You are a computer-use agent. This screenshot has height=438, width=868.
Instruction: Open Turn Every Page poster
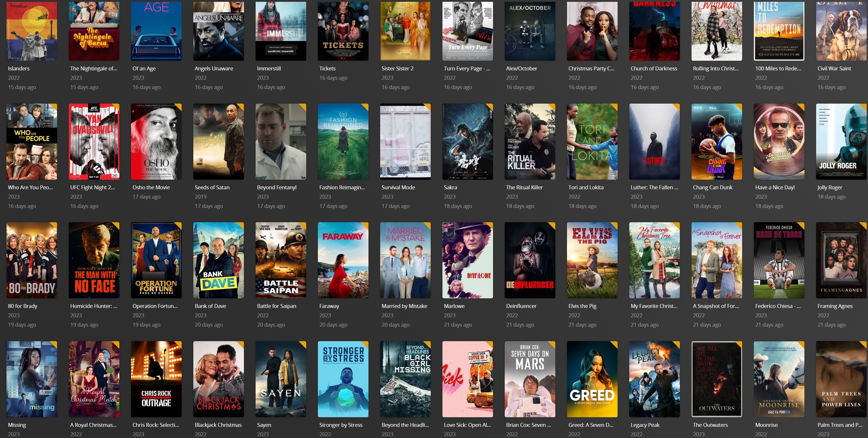click(468, 31)
